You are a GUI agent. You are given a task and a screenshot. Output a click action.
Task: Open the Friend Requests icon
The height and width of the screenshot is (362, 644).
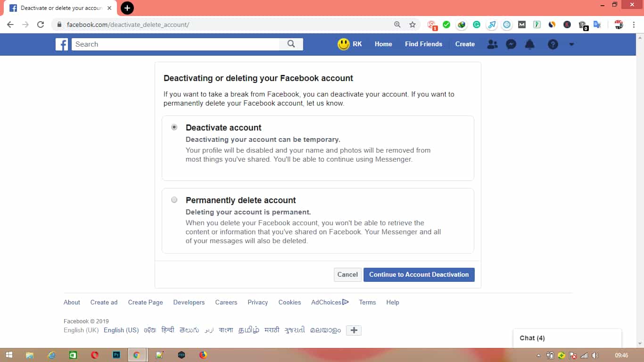click(492, 44)
